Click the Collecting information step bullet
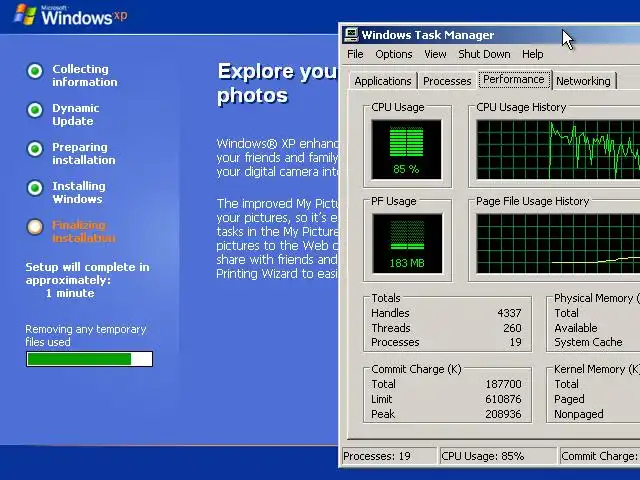This screenshot has width=640, height=480. (x=35, y=71)
